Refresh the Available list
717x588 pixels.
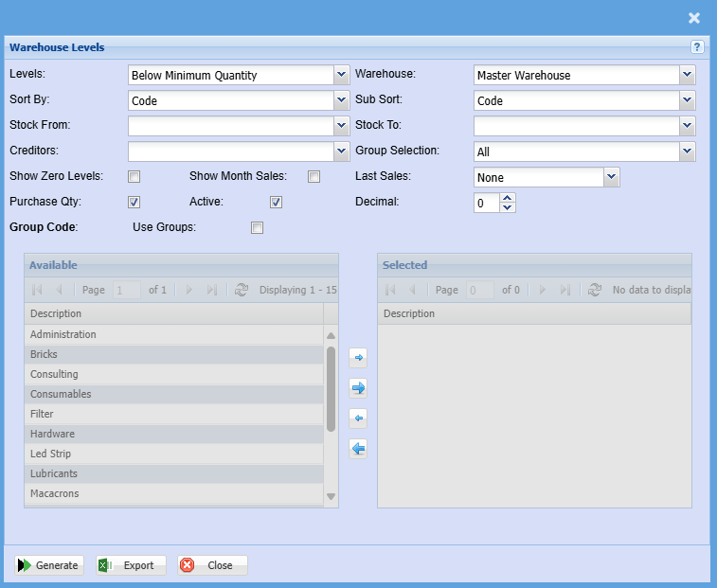point(242,291)
